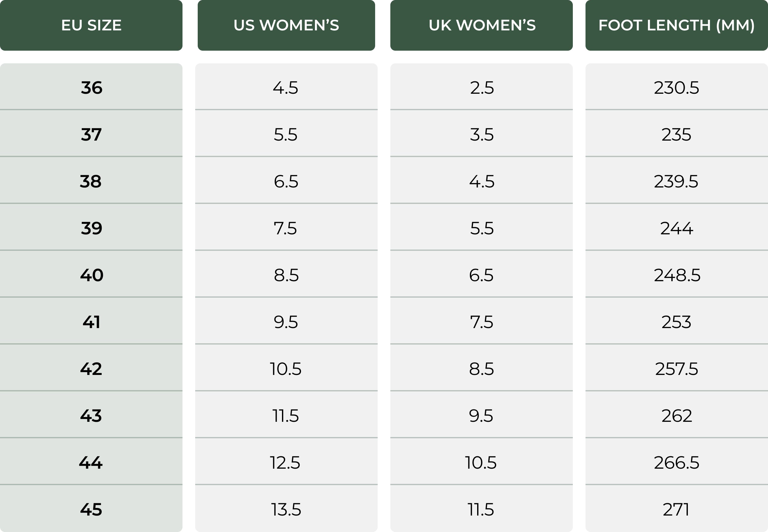Select the 271 foot length cell
This screenshot has height=532, width=768.
[x=677, y=509]
